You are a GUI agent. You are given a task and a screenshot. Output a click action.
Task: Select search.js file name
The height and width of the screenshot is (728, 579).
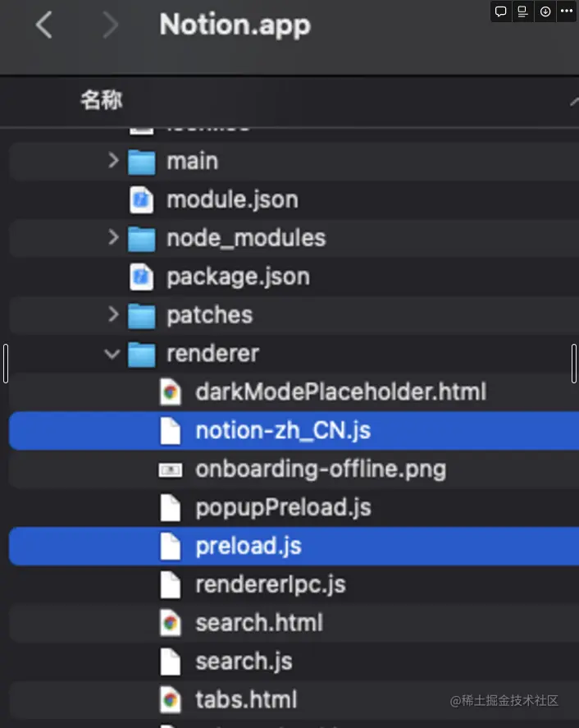tap(244, 662)
